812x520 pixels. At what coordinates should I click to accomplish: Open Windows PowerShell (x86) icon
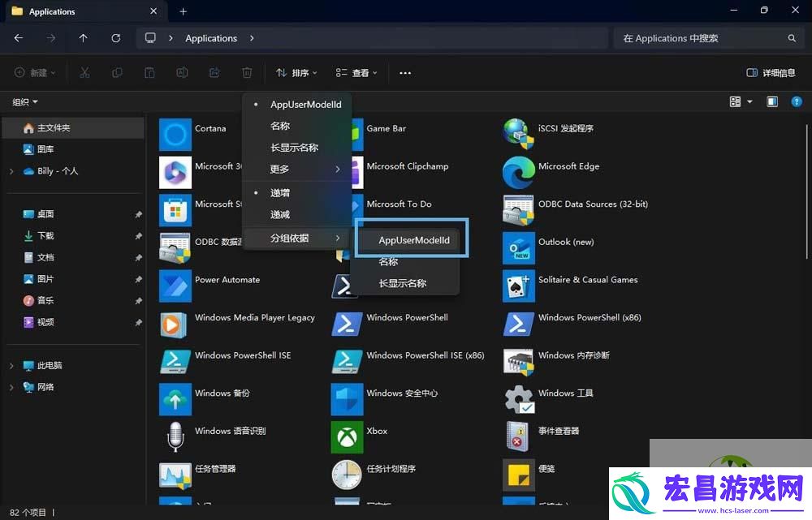[518, 324]
